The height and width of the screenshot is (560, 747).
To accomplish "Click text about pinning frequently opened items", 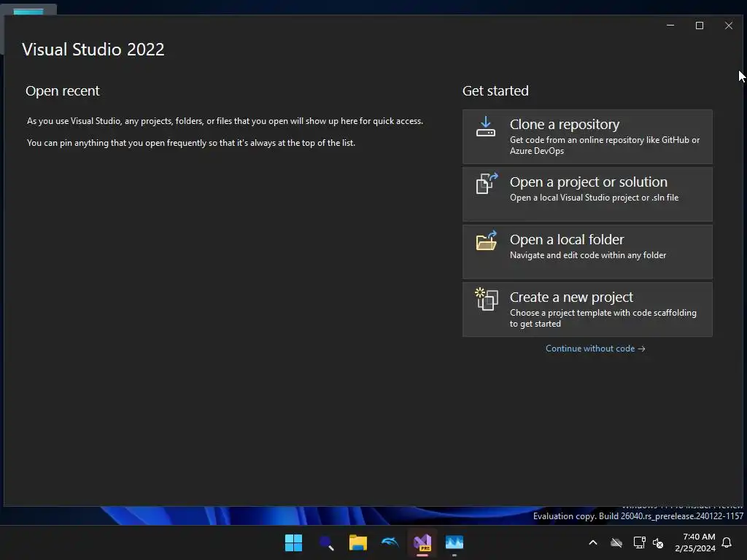I will 191,143.
